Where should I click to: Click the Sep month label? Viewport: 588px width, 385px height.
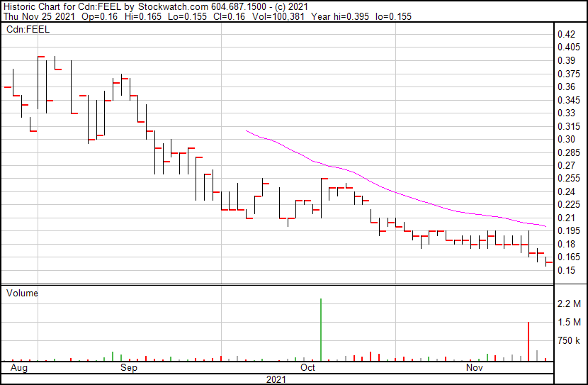point(129,367)
